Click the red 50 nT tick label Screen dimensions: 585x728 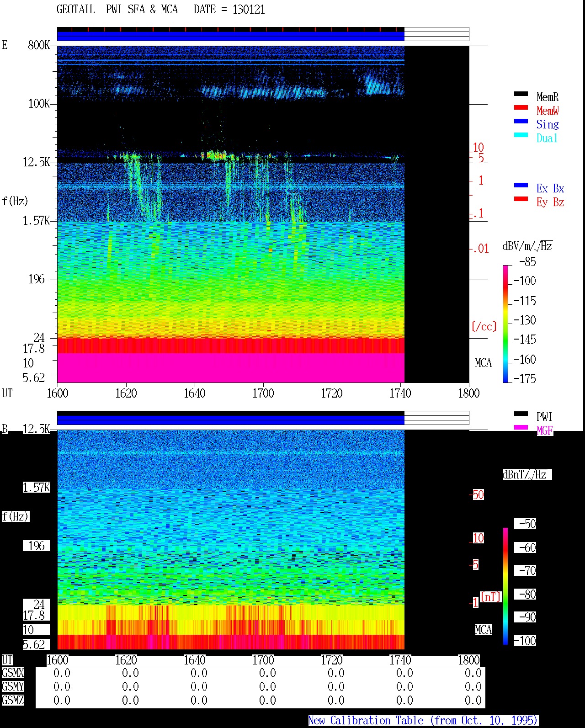[x=478, y=494]
